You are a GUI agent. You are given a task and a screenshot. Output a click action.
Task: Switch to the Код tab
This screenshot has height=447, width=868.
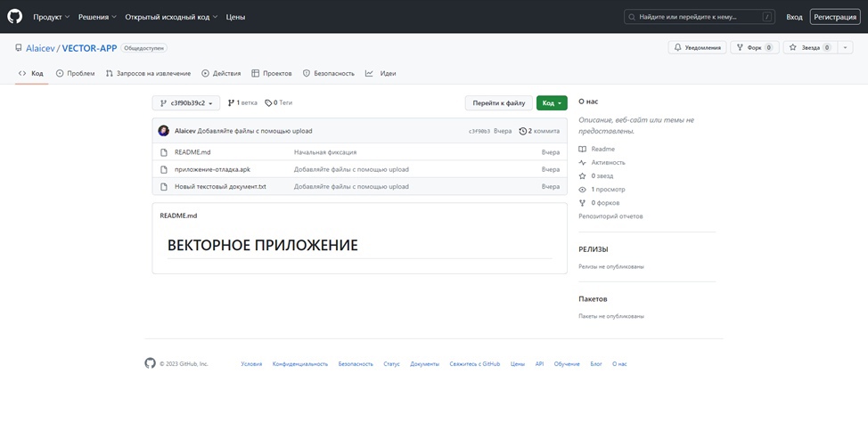pos(31,73)
